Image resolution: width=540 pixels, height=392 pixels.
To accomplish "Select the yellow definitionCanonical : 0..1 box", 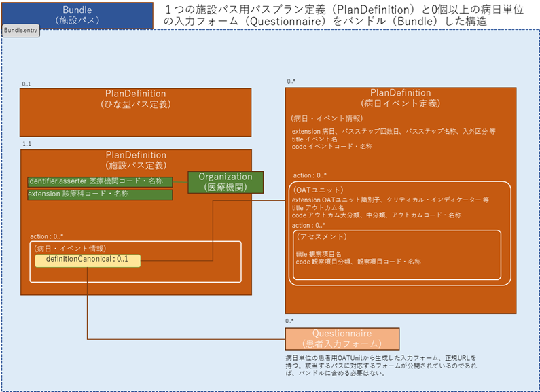I will [87, 260].
